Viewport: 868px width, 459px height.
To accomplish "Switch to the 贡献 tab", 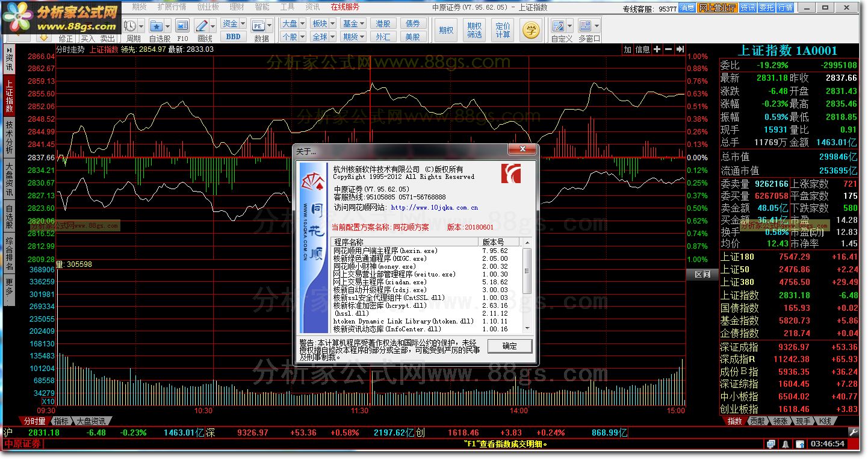I will click(758, 421).
